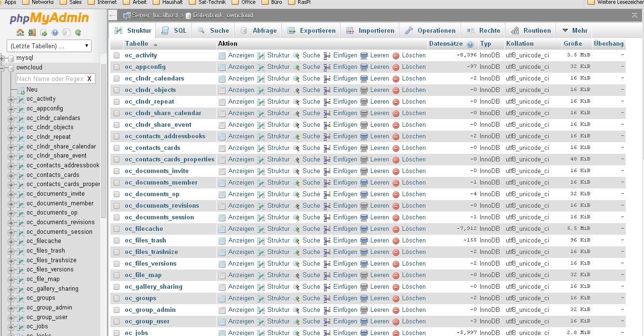Screen dimensions: 644x336
Task: Check the oc_activity row checkbox
Action: pos(117,55)
